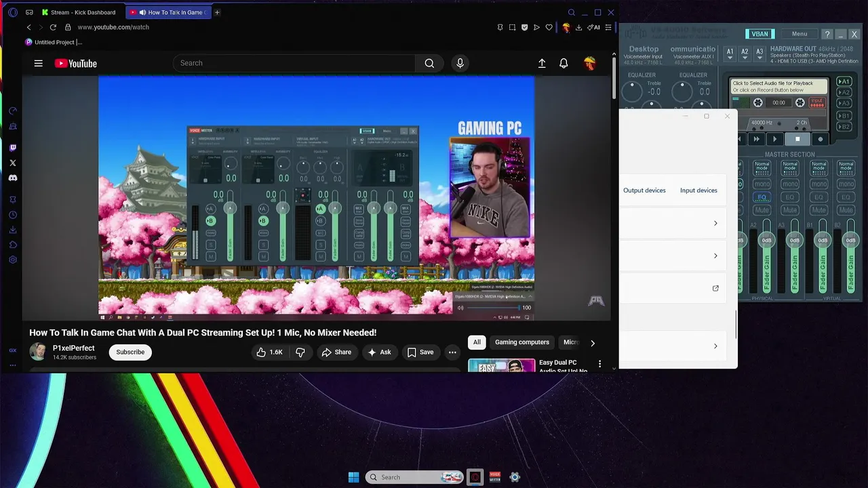Open Voicemeeter from Windows taskbar
The width and height of the screenshot is (868, 488).
point(495,477)
